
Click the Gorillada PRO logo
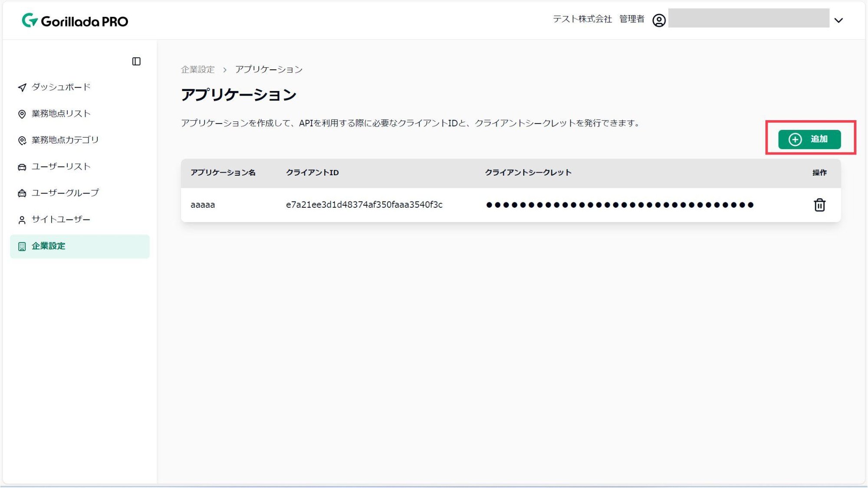click(75, 20)
